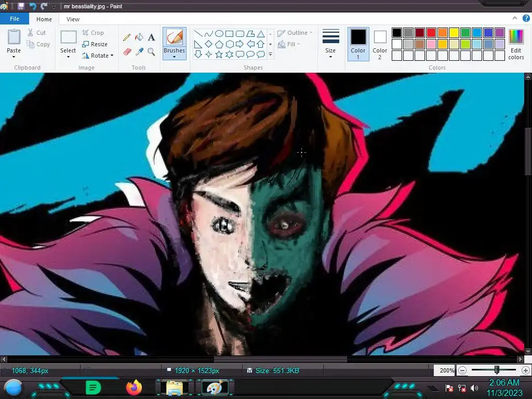Activate the Color 2 button
This screenshot has width=532, height=399.
coord(380,44)
